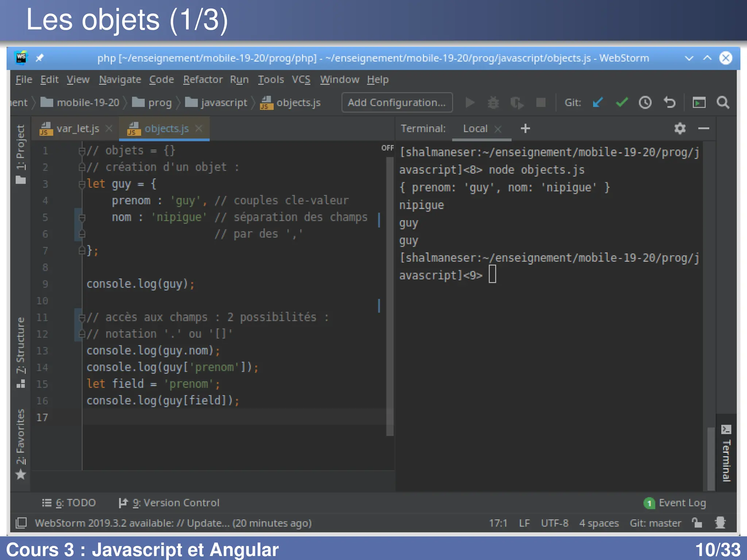Image resolution: width=747 pixels, height=560 pixels.
Task: Click the inspector hector icon in status bar
Action: pos(720,523)
